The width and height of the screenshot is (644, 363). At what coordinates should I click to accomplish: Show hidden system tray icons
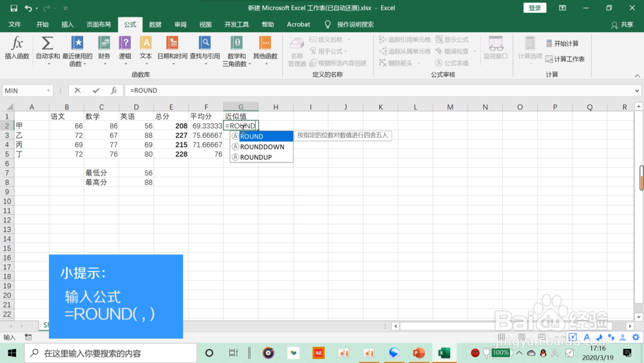(x=519, y=353)
